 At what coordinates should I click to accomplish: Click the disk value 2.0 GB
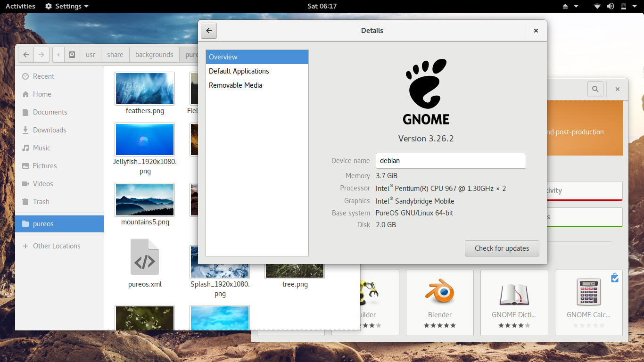[386, 225]
